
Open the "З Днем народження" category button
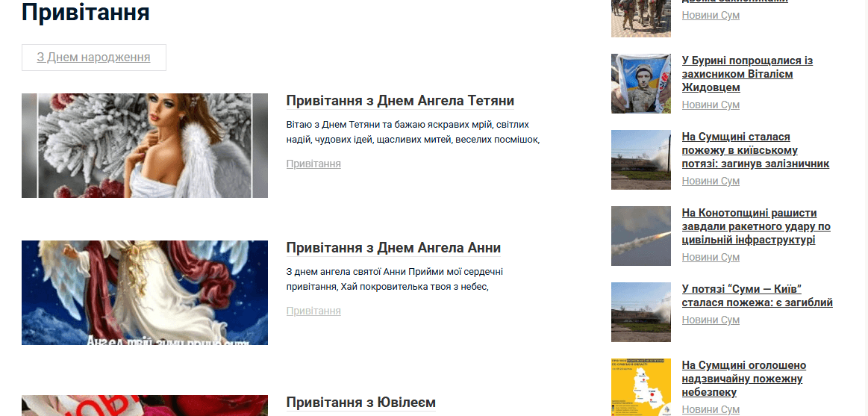click(93, 57)
